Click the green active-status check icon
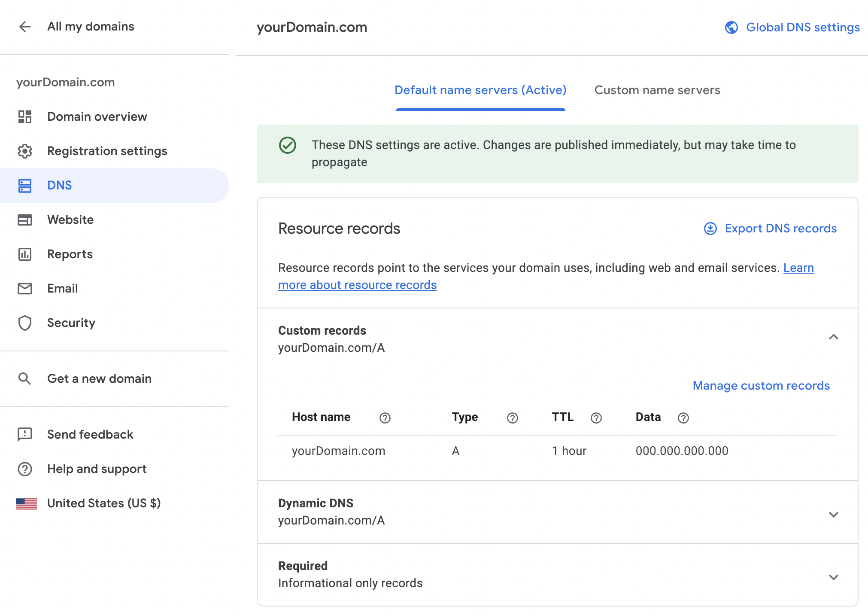Screen dimensions: 868x616 pyautogui.click(x=288, y=145)
